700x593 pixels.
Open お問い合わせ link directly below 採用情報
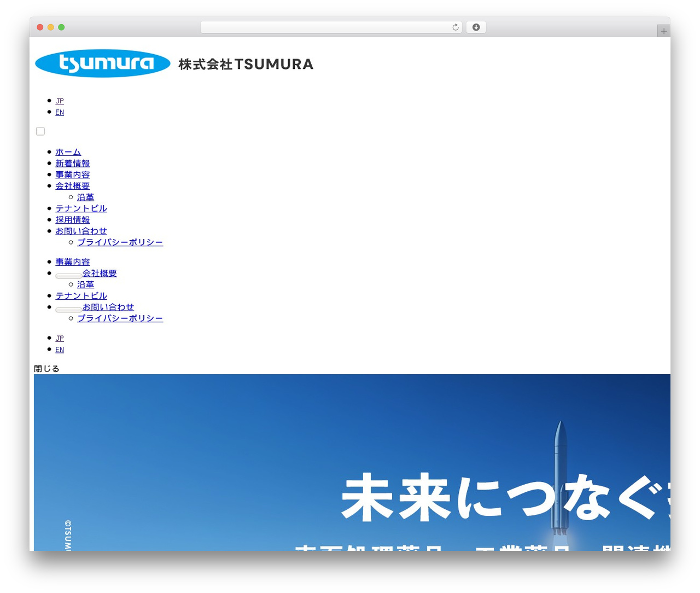tap(81, 231)
